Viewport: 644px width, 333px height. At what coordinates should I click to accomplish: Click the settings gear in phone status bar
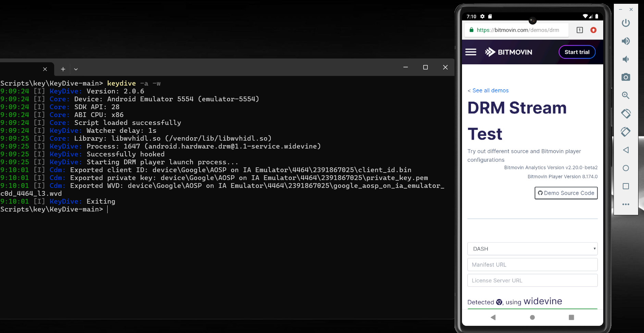(483, 16)
